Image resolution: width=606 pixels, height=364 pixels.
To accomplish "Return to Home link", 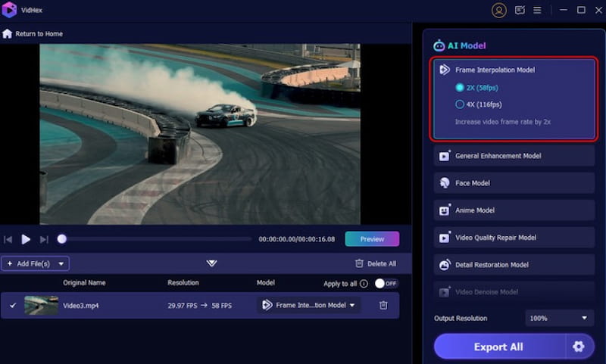I will point(39,33).
